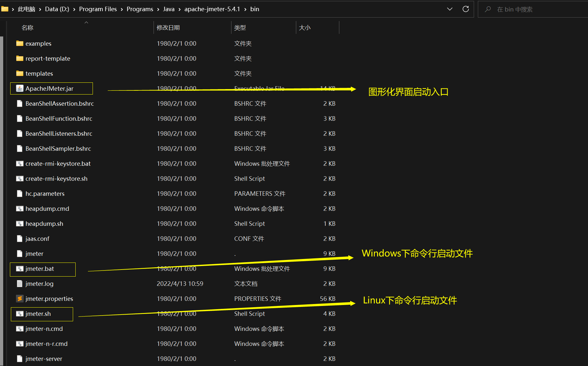
Task: Click the BeanShellSampler.bshrc file icon
Action: [x=20, y=149]
